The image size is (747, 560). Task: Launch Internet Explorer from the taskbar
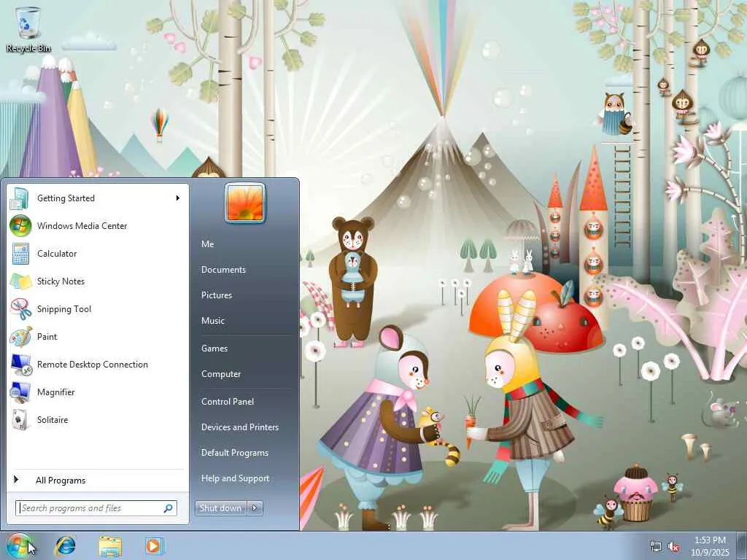[x=65, y=546]
